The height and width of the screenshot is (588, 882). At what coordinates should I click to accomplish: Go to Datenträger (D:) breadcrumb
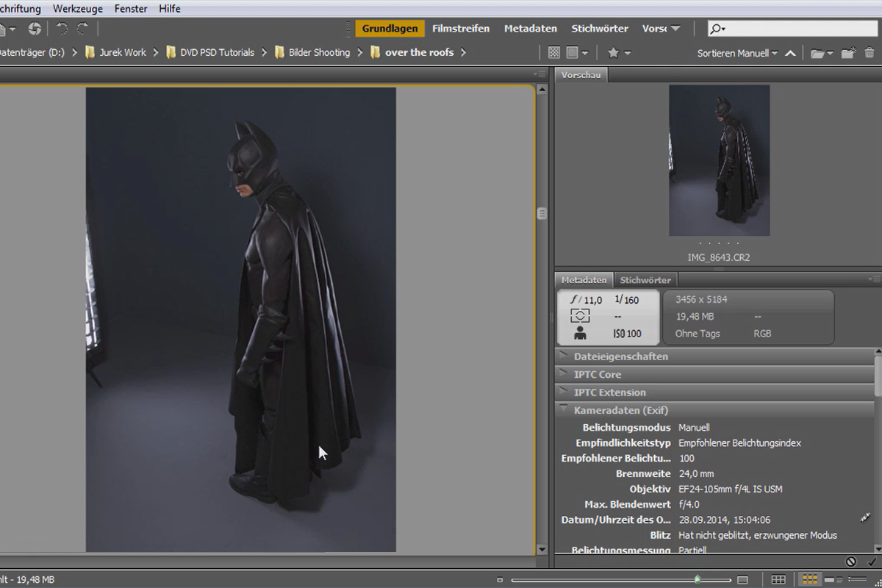(32, 53)
